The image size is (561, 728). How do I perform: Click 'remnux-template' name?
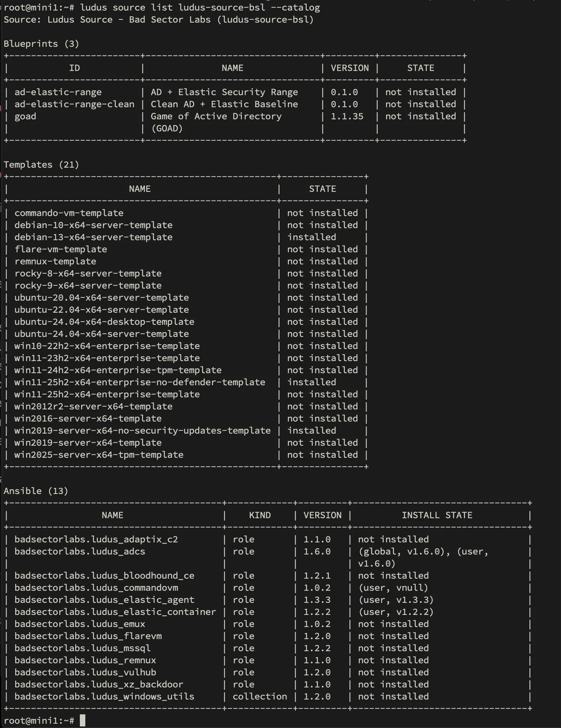(x=55, y=262)
